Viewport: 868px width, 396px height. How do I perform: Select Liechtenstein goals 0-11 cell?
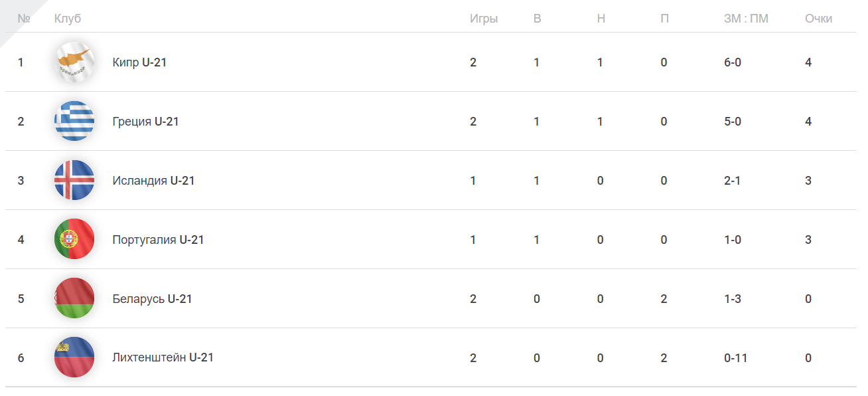coord(736,358)
